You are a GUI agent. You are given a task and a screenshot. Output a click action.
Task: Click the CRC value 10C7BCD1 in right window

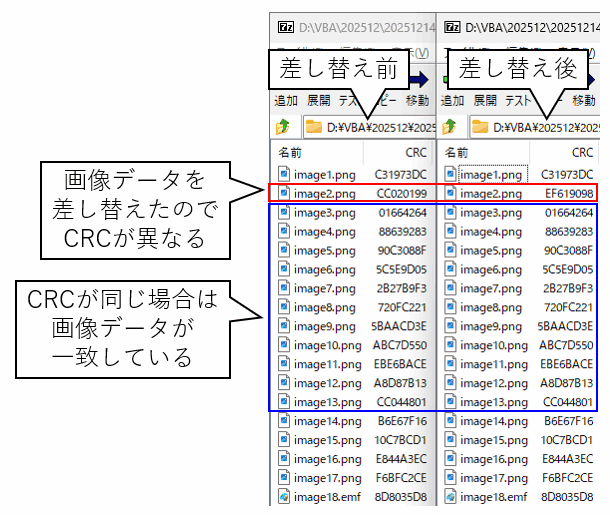point(566,440)
